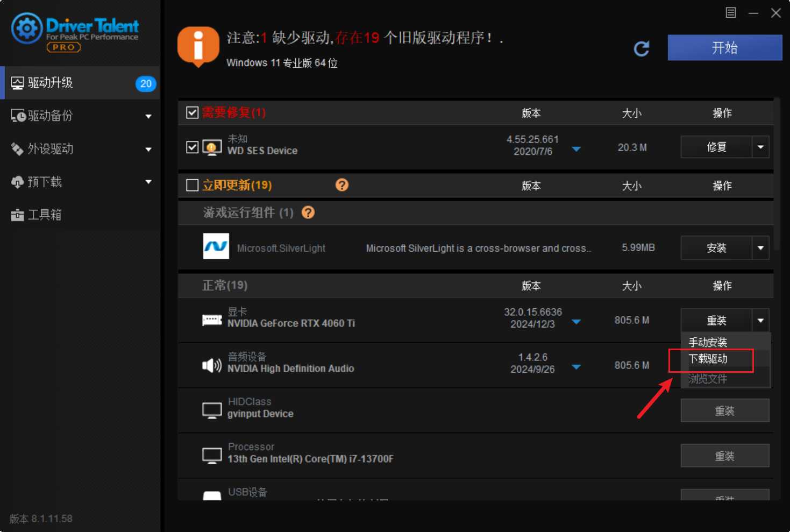Image resolution: width=790 pixels, height=532 pixels.
Task: Click the 32.0.15.6636 version value
Action: [x=533, y=312]
